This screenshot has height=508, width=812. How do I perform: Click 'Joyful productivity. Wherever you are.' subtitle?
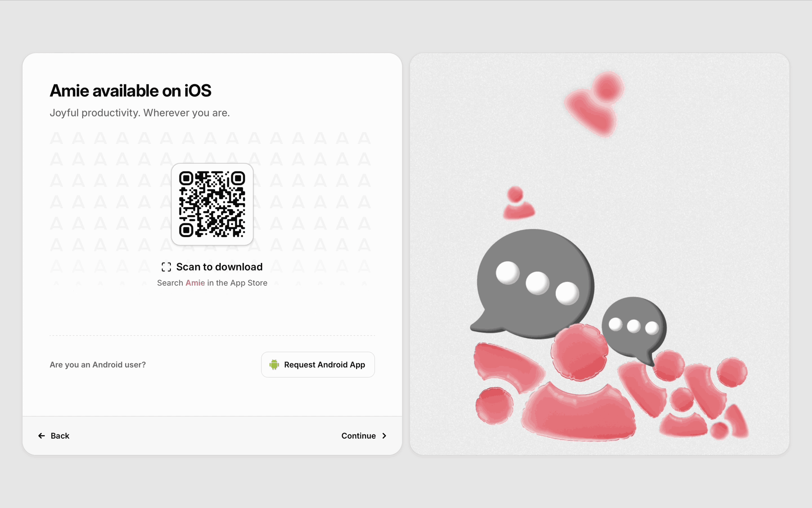click(x=140, y=113)
